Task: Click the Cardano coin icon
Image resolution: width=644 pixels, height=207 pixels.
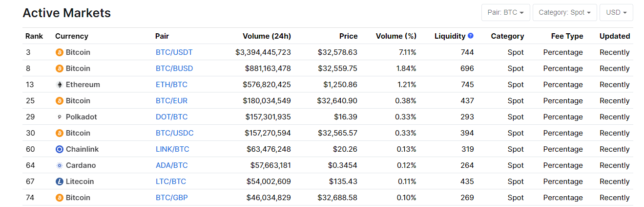Action: [x=60, y=165]
